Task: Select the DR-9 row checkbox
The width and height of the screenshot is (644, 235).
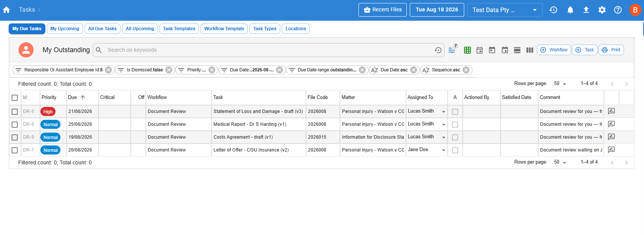Action: (15, 138)
